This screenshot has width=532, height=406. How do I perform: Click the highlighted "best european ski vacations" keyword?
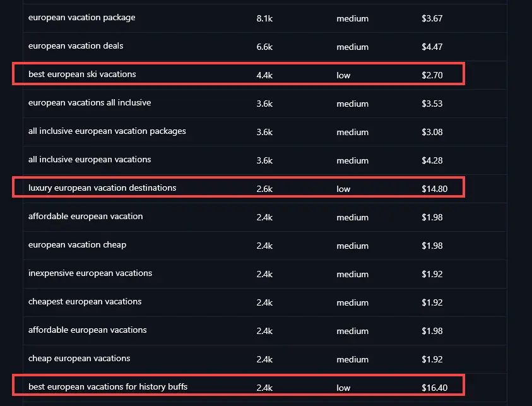pos(81,75)
